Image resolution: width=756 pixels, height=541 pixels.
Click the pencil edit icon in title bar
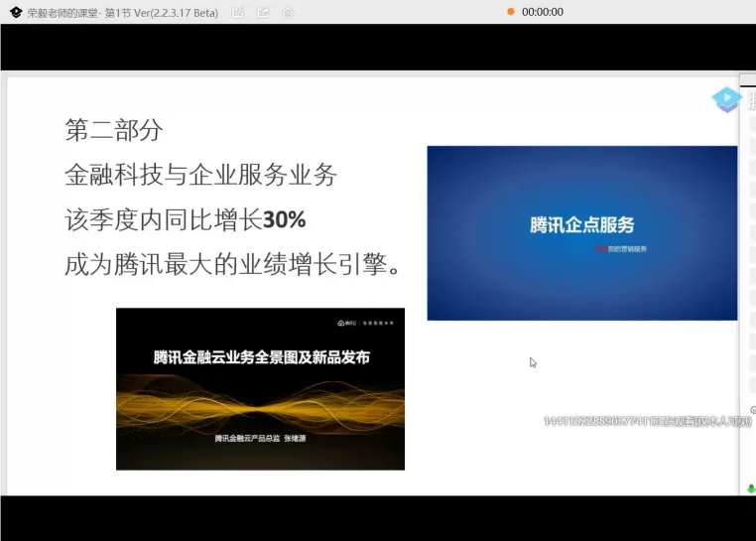click(x=238, y=13)
